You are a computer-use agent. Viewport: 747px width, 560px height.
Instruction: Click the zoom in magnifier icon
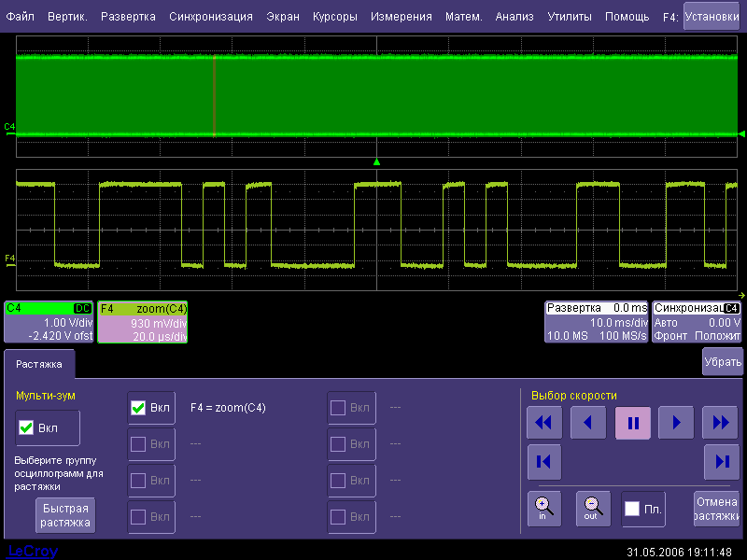point(544,508)
